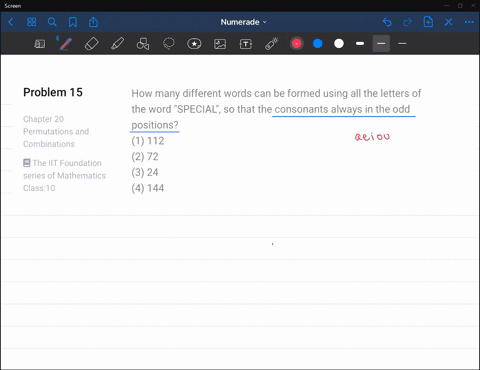
Task: Open the thumbnails grid view
Action: coord(31,22)
